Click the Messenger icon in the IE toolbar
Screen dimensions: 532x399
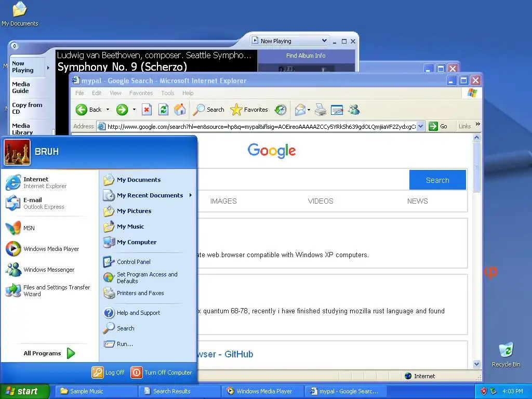[354, 110]
